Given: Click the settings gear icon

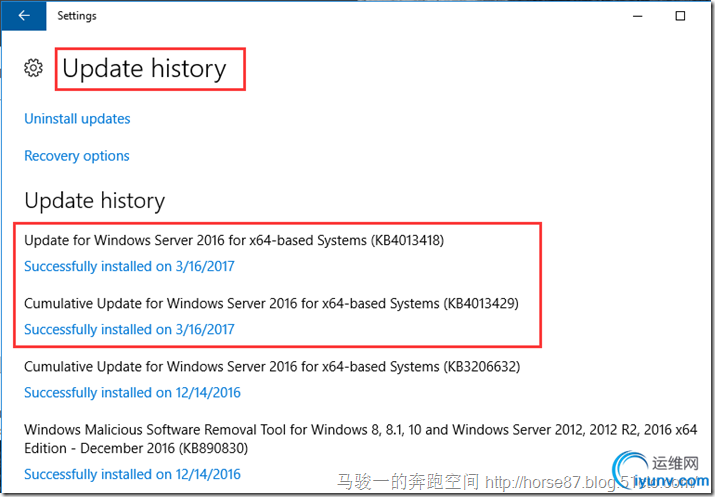Looking at the screenshot, I should click(33, 68).
